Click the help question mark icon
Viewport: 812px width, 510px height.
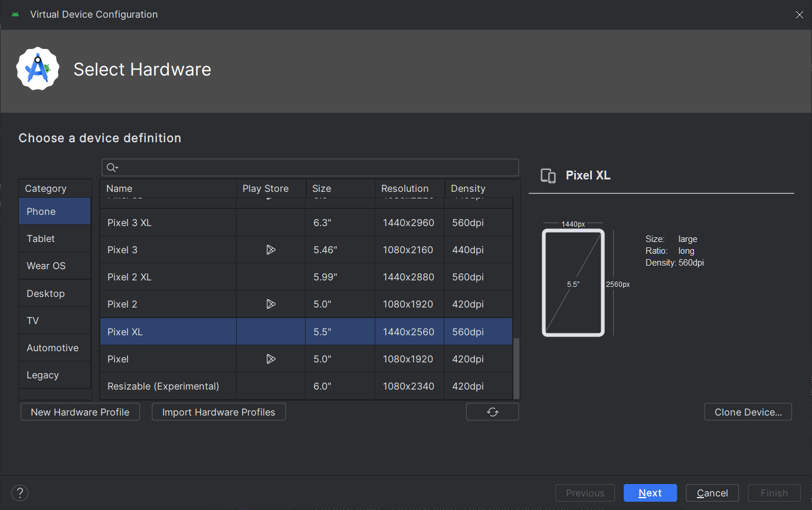pos(19,493)
